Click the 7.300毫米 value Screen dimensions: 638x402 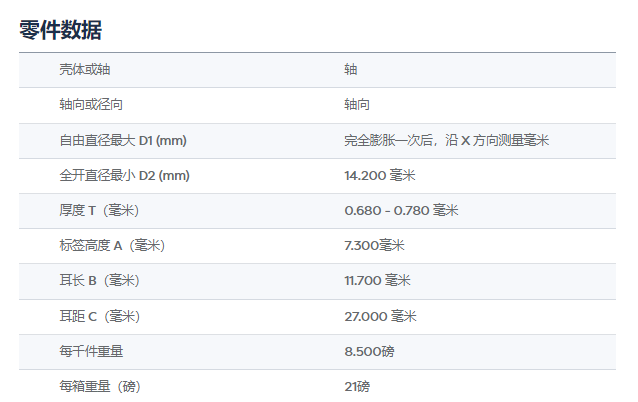pos(374,246)
